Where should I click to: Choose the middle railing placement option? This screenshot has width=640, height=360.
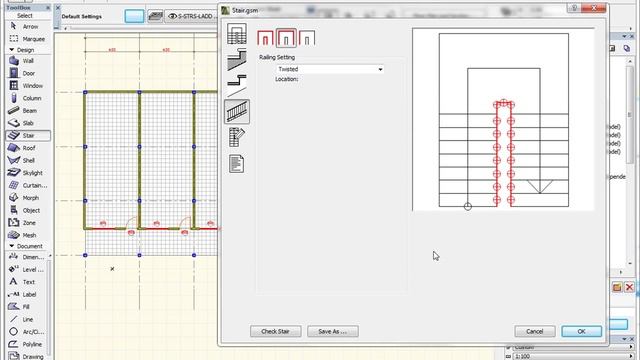click(286, 38)
